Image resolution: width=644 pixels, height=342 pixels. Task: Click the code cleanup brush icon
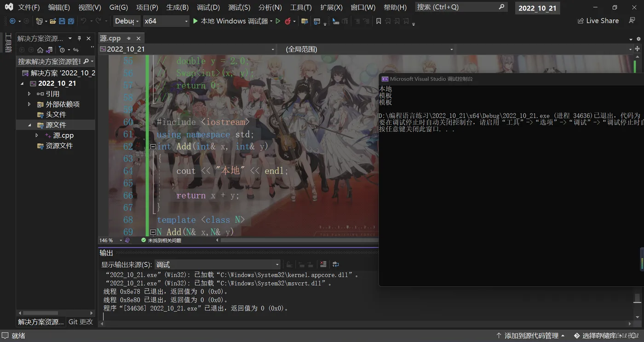tap(127, 240)
